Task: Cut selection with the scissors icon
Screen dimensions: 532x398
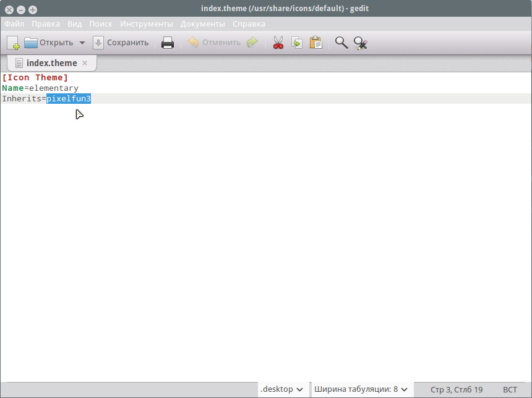Action: pyautogui.click(x=278, y=43)
